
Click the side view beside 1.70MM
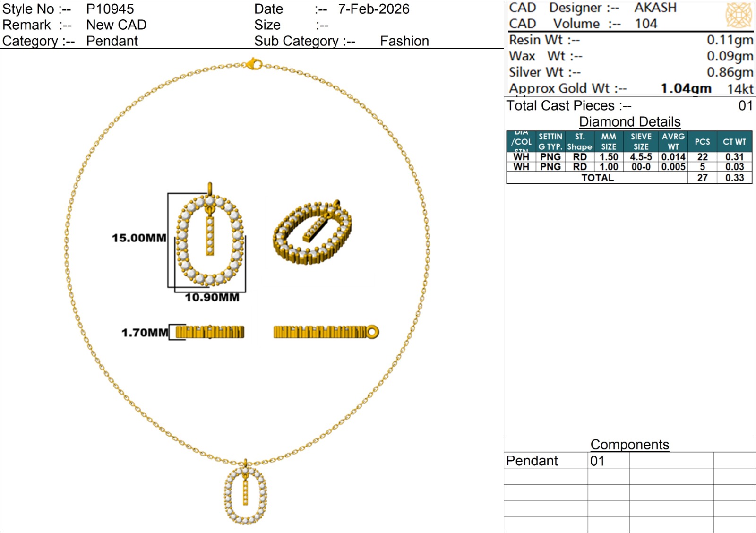(210, 332)
